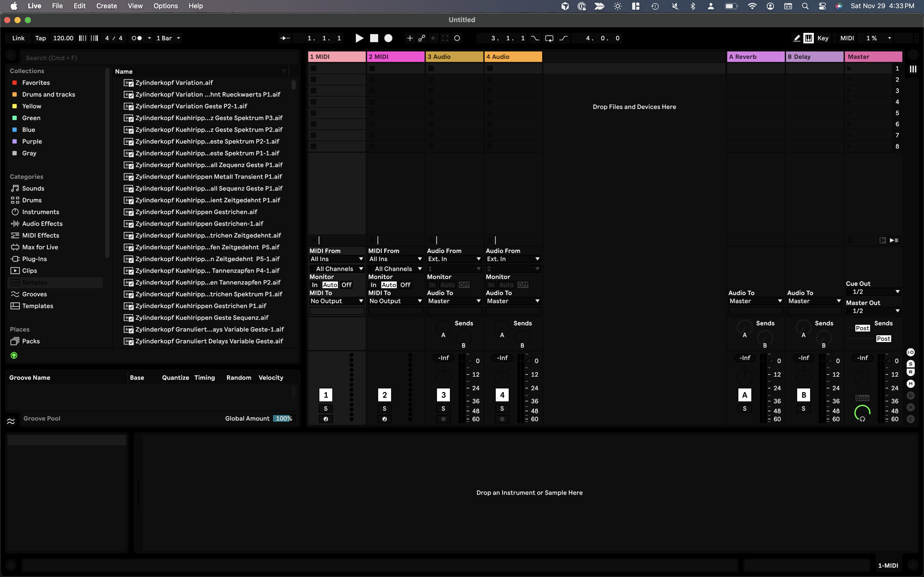
Task: Open the Create menu
Action: coord(106,6)
